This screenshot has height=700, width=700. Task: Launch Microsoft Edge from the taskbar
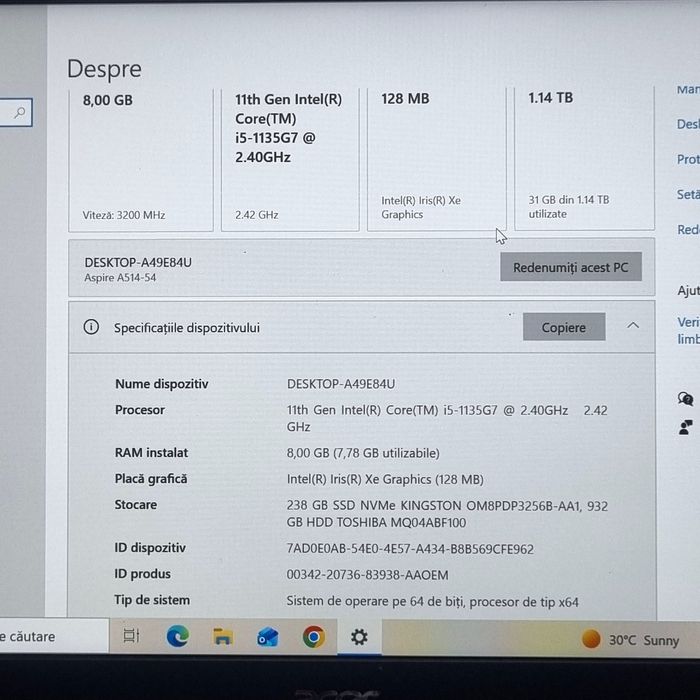coord(178,636)
